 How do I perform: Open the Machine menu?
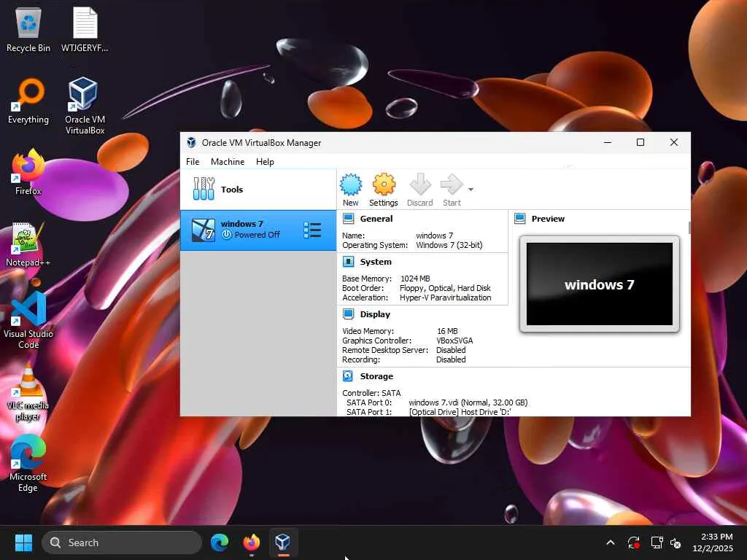[228, 162]
